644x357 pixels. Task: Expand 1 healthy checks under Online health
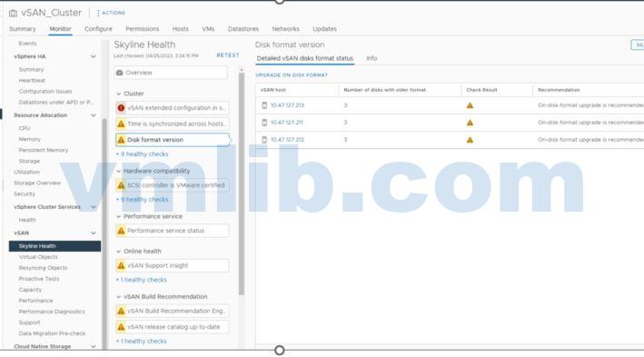142,280
